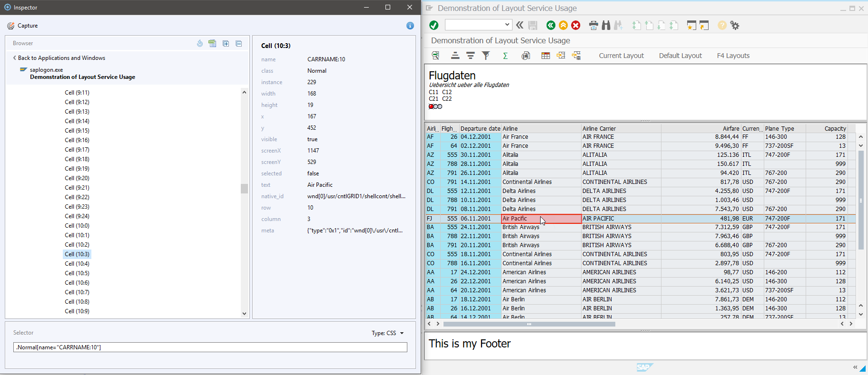Click the red-topped grid layout icon in ALV toolbar

[x=546, y=56]
